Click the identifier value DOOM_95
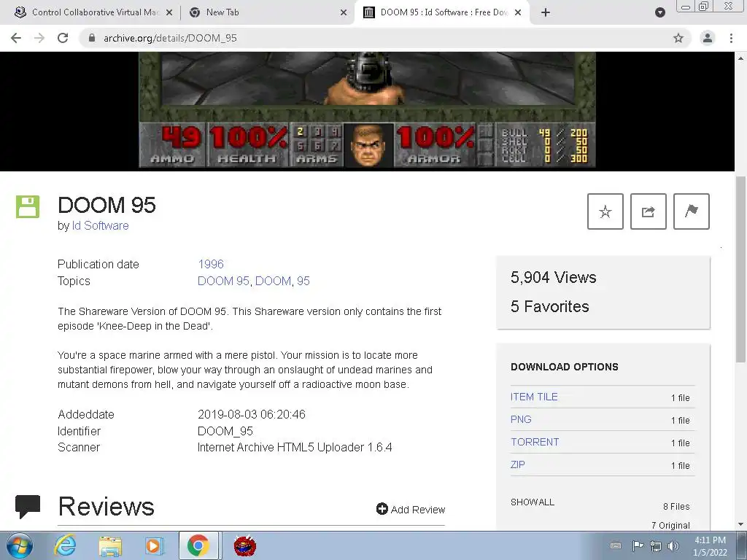The width and height of the screenshot is (747, 560). [x=225, y=431]
